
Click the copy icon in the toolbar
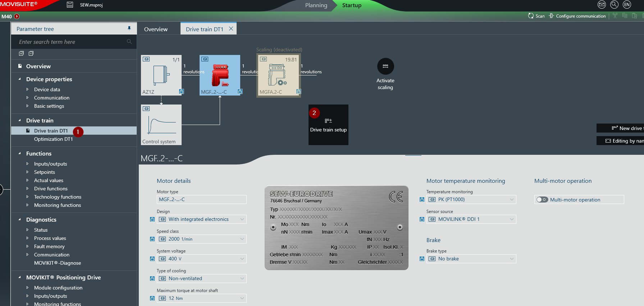click(625, 16)
